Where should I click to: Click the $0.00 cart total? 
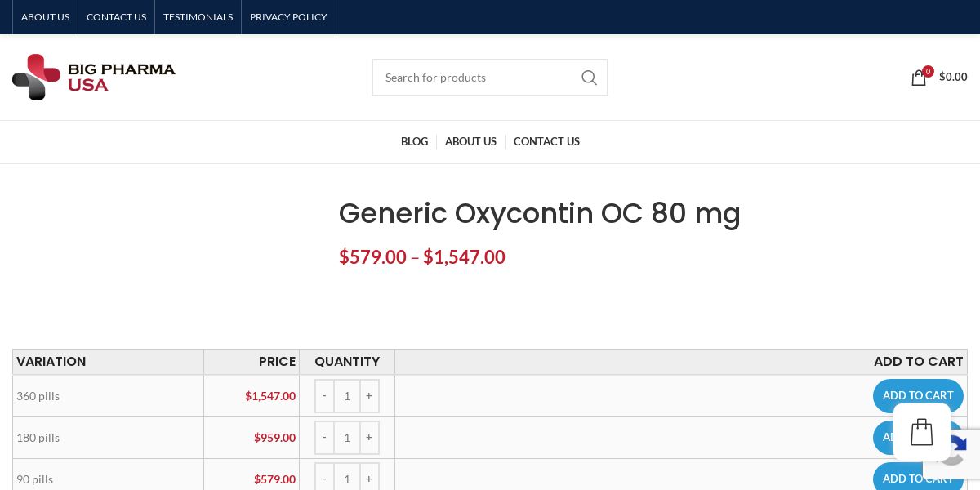pos(953,77)
